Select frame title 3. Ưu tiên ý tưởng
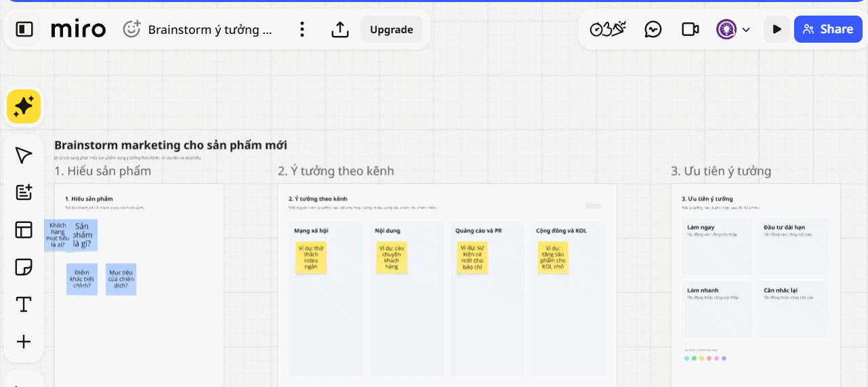This screenshot has height=387, width=868. [721, 171]
